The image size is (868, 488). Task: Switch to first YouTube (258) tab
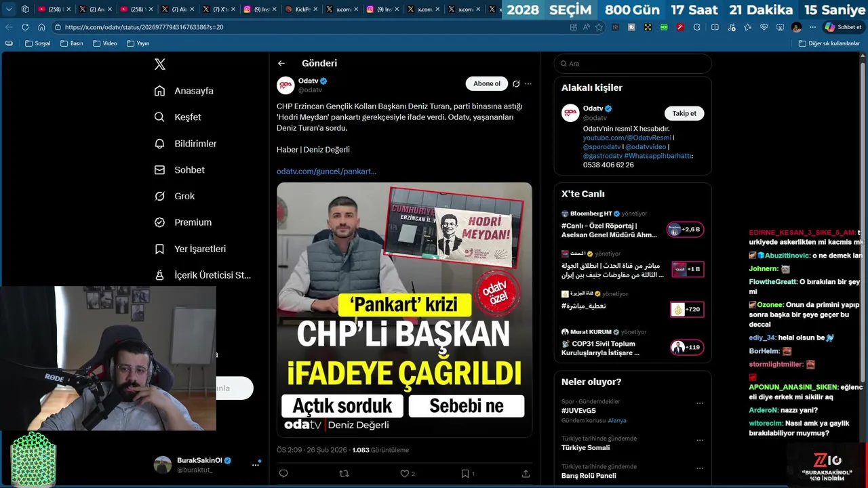click(x=54, y=9)
